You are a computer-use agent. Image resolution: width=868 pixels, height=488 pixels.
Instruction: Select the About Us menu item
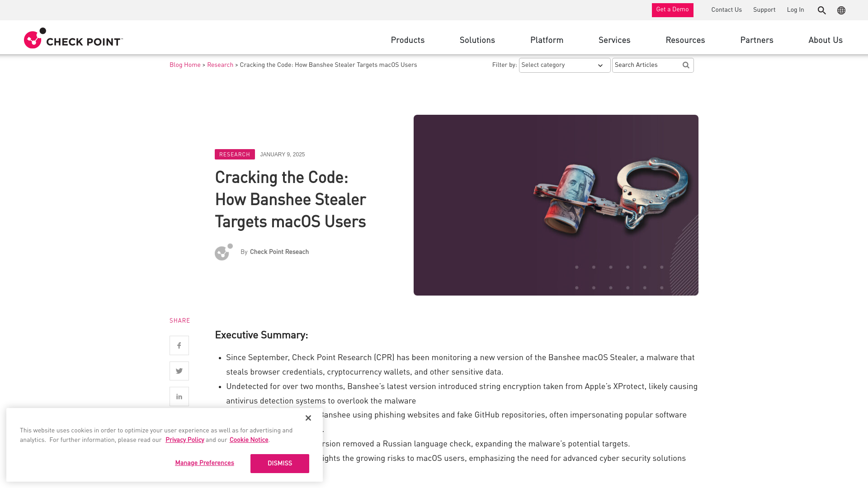[x=826, y=41]
